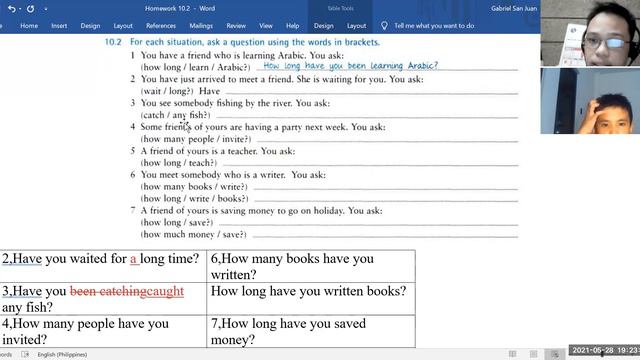Click the handwritten answer 'How long have you been learning Arabic?'

click(x=350, y=65)
